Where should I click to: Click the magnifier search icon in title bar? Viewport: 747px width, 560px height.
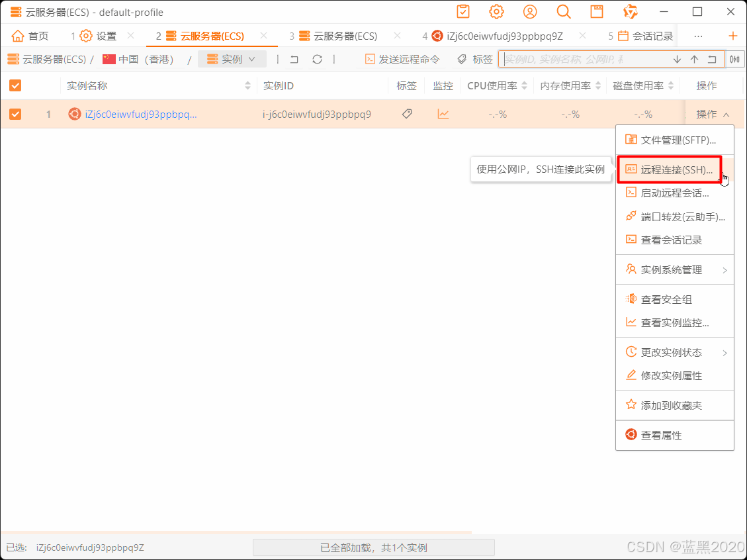tap(564, 12)
